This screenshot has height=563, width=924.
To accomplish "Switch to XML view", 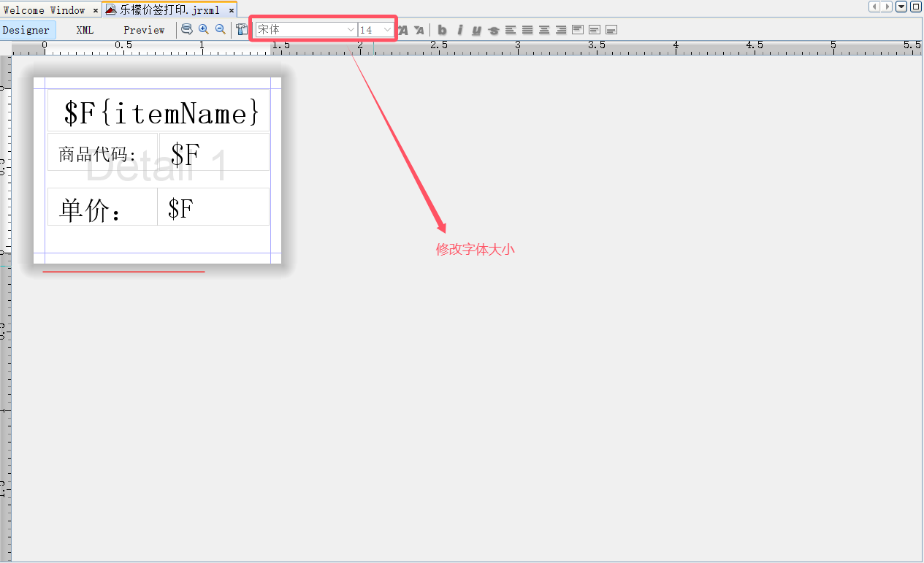I will click(85, 30).
